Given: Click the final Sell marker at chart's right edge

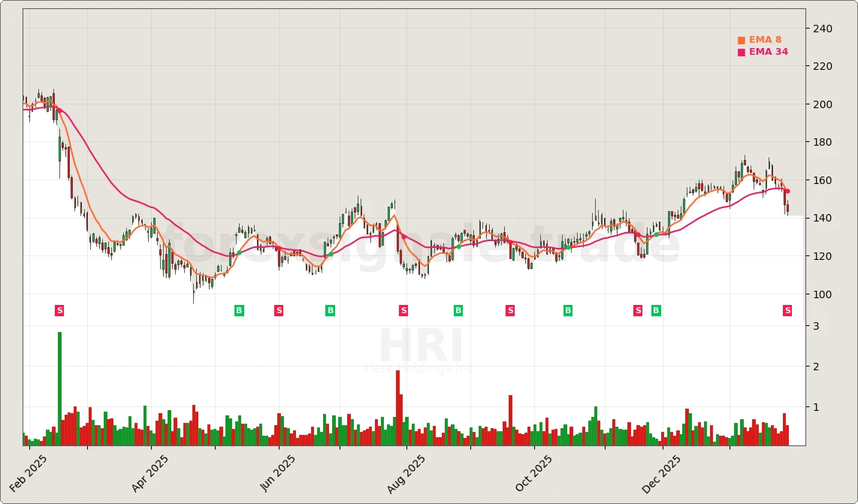Looking at the screenshot, I should point(787,309).
